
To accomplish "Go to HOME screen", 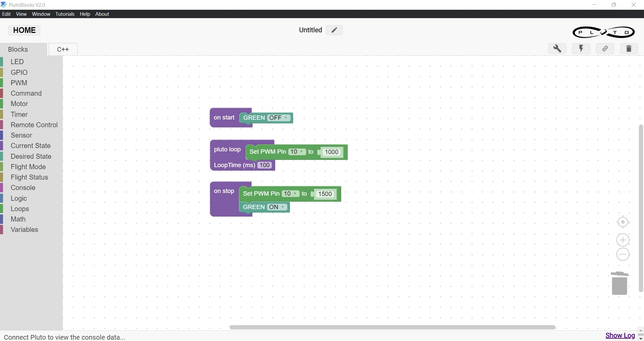I will 24,31.
